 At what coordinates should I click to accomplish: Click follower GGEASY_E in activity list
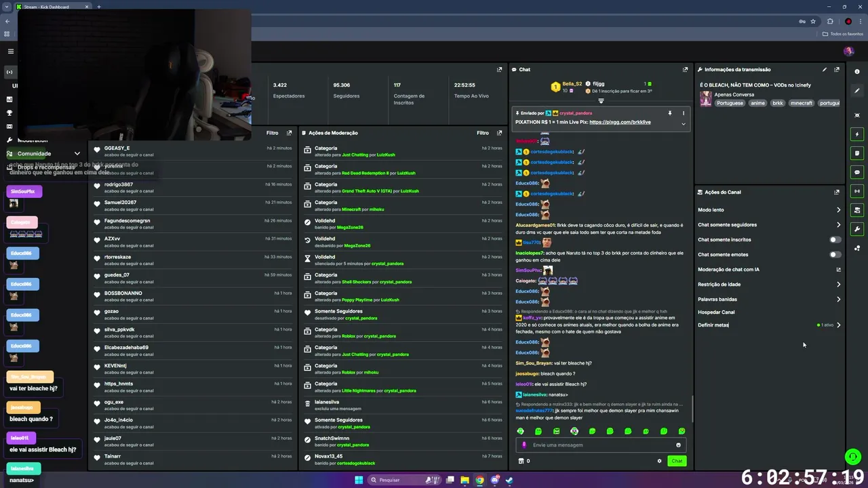117,148
